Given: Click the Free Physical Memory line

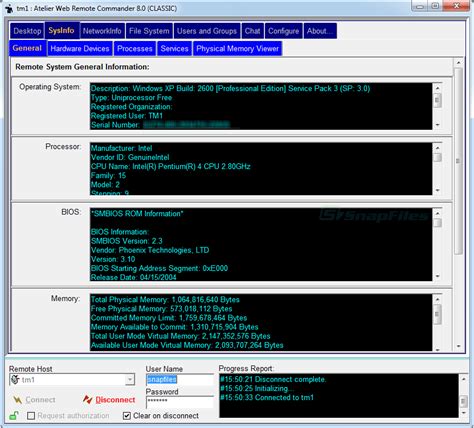Looking at the screenshot, I should click(x=161, y=309).
